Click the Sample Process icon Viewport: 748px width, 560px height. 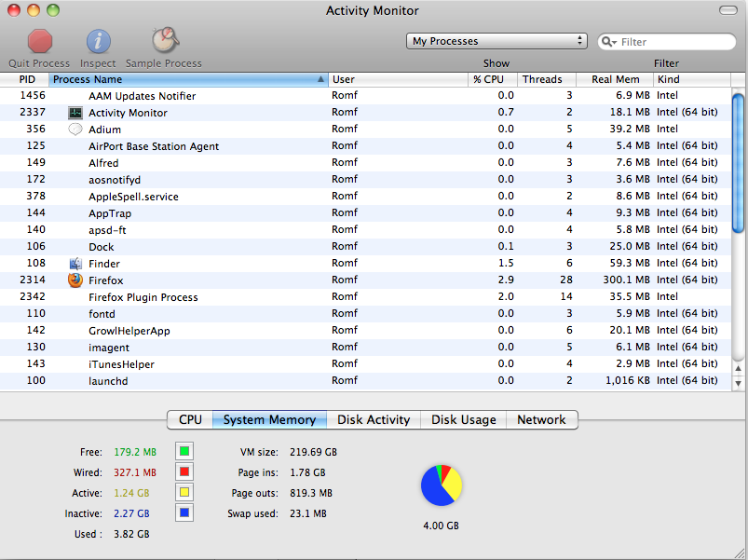click(x=165, y=40)
